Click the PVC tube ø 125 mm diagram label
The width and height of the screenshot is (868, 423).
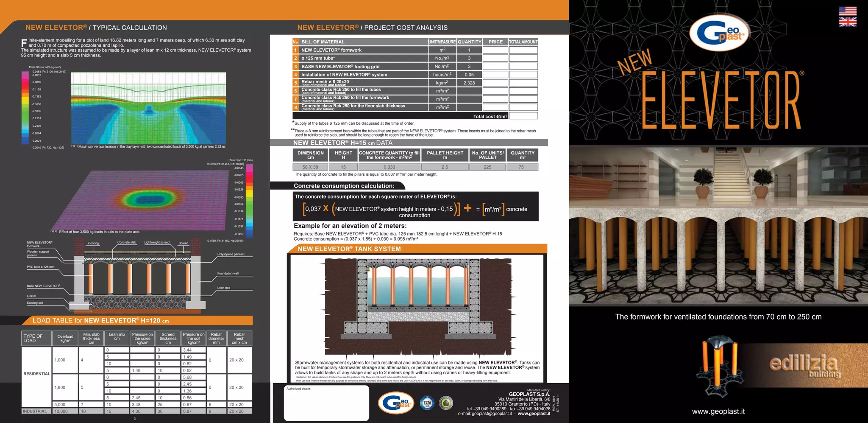[x=41, y=267]
